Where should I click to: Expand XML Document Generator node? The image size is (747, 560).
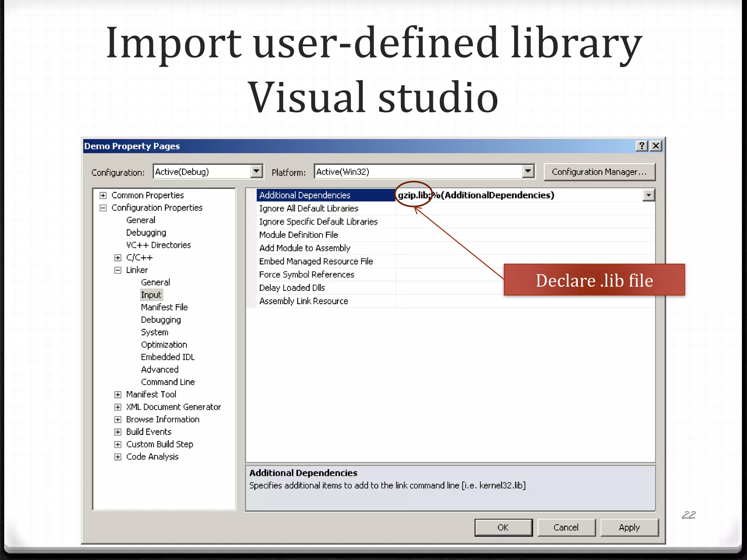tap(118, 407)
